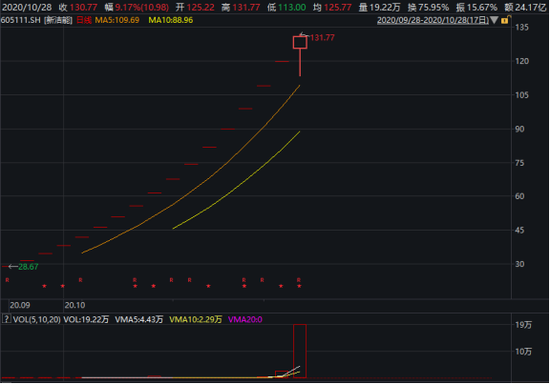
Task: Click the closing price 收 130.77
Action: tap(78, 7)
